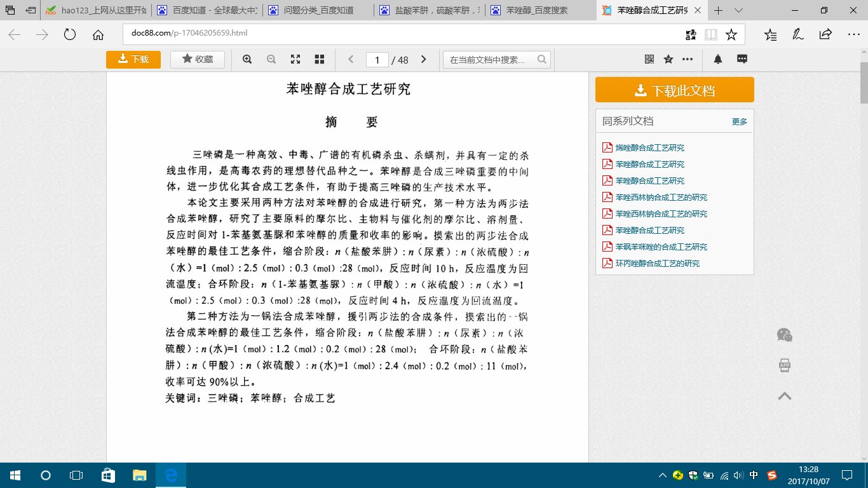Switch to 盐酸苯肼，硫酸苯肼 tab
The image size is (868, 488).
point(429,10)
